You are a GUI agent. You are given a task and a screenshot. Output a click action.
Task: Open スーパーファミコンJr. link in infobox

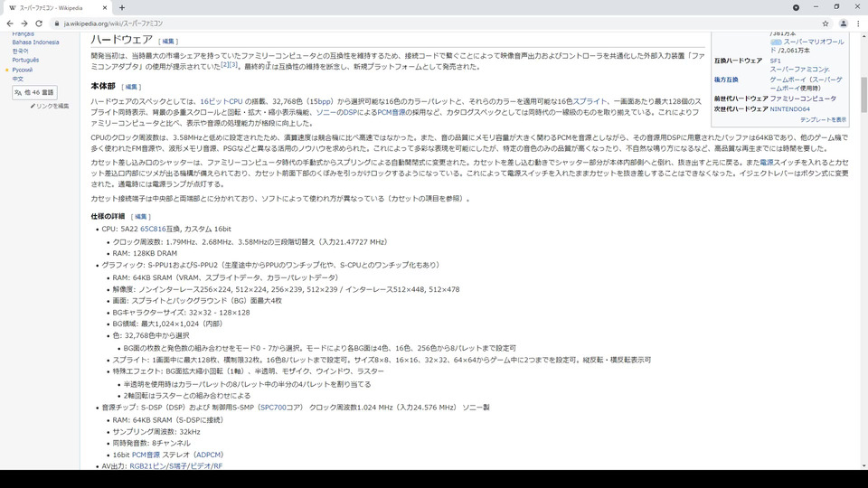(799, 70)
